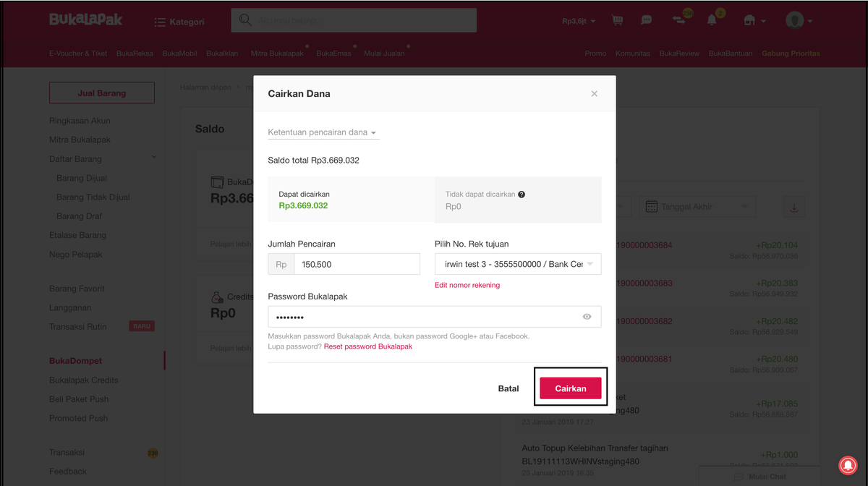The width and height of the screenshot is (868, 486).
Task: Click the Jual Barang button
Action: tap(101, 93)
